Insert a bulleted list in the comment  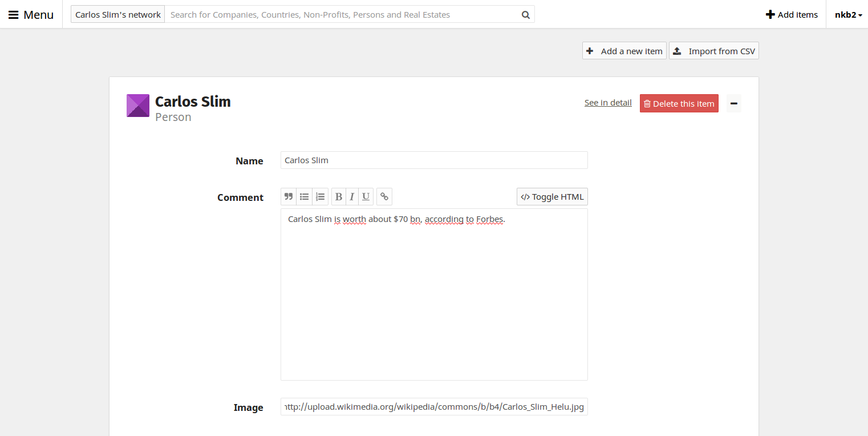[x=305, y=196]
